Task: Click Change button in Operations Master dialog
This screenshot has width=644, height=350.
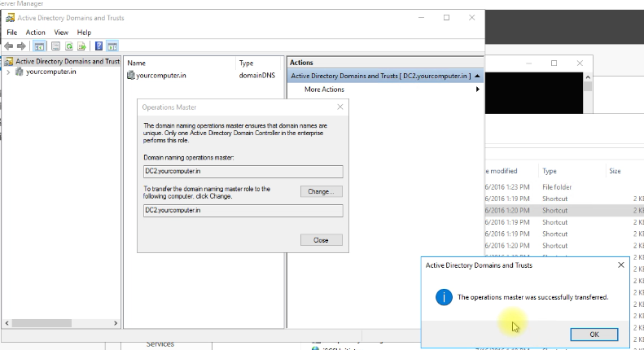Action: click(x=321, y=191)
